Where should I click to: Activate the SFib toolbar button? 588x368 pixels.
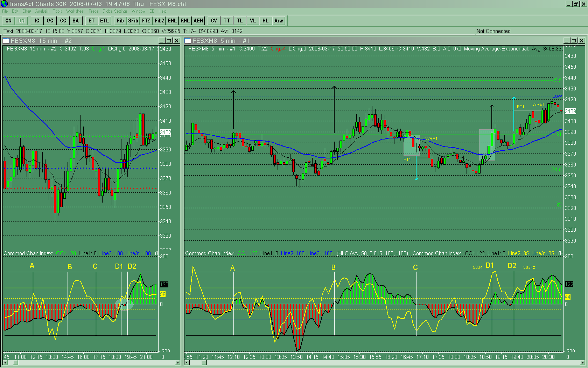(x=133, y=21)
